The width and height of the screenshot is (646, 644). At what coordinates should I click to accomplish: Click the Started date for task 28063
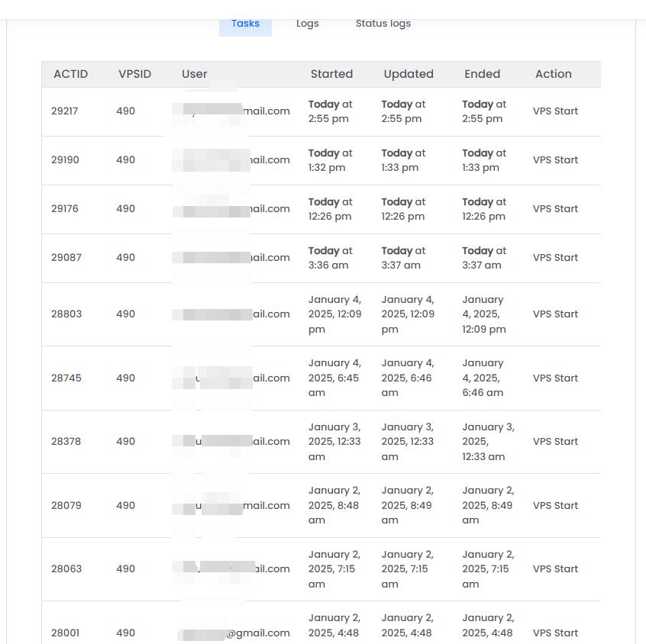[x=334, y=568]
